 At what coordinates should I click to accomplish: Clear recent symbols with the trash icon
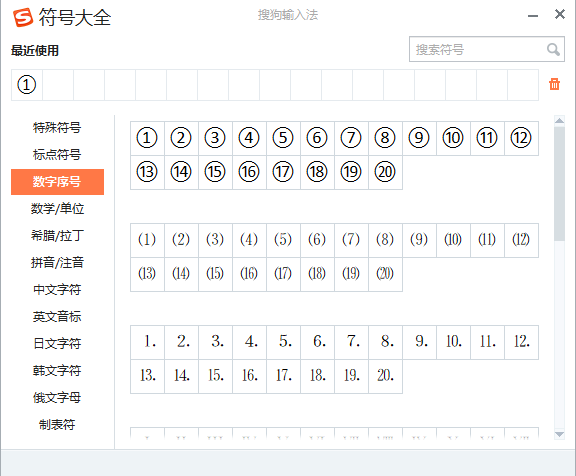(x=554, y=84)
